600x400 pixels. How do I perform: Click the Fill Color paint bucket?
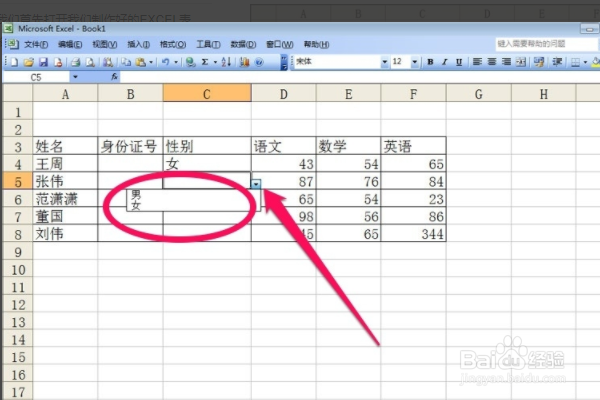click(x=595, y=62)
